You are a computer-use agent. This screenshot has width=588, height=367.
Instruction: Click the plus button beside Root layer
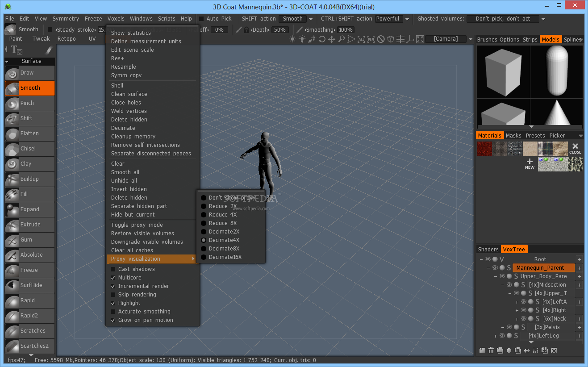[580, 259]
